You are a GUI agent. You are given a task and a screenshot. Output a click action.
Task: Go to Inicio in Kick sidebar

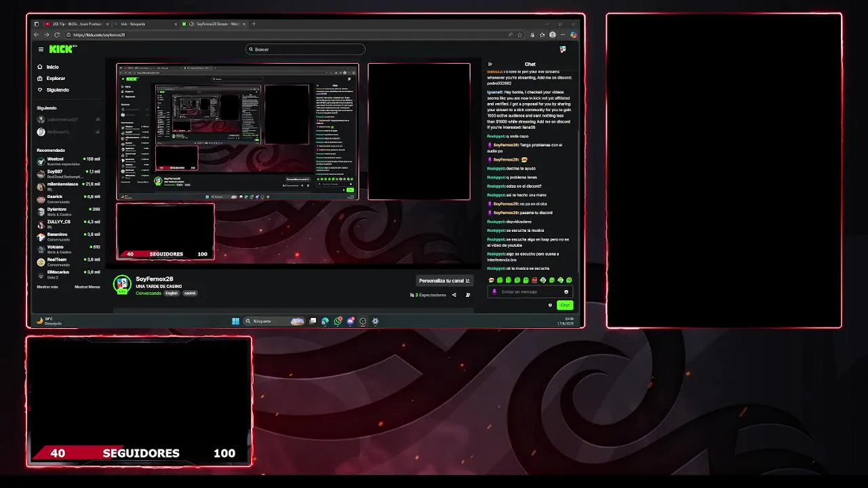click(x=48, y=67)
